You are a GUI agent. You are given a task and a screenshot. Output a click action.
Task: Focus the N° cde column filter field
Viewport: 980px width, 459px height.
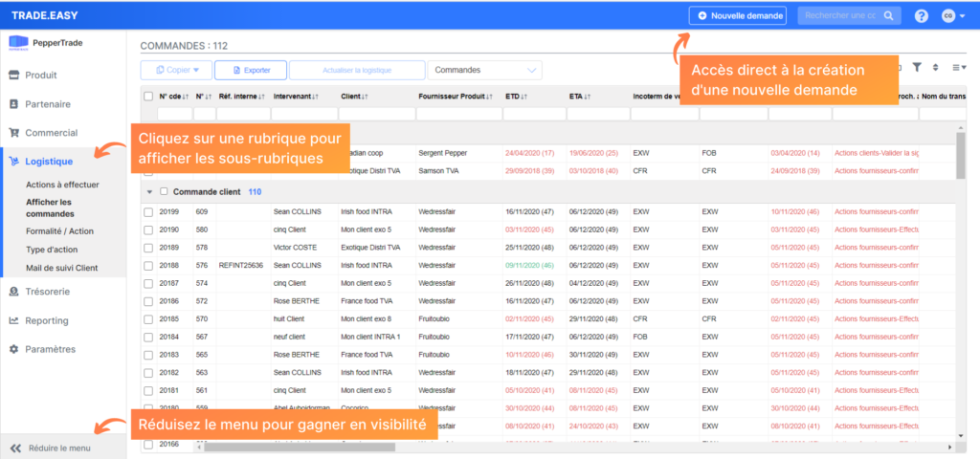174,114
